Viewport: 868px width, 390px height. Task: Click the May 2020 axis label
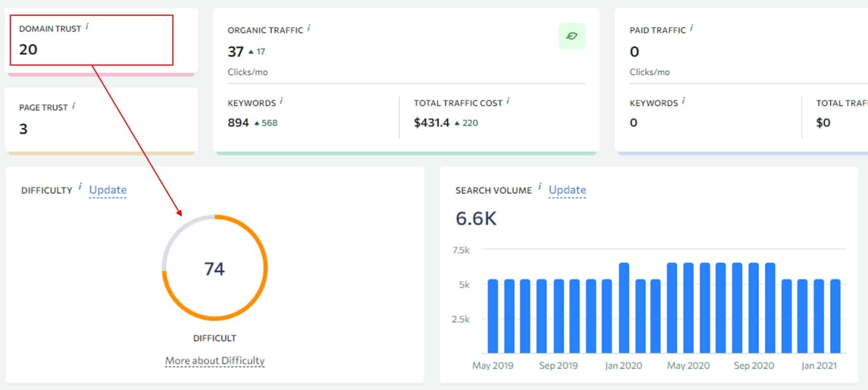tap(688, 365)
